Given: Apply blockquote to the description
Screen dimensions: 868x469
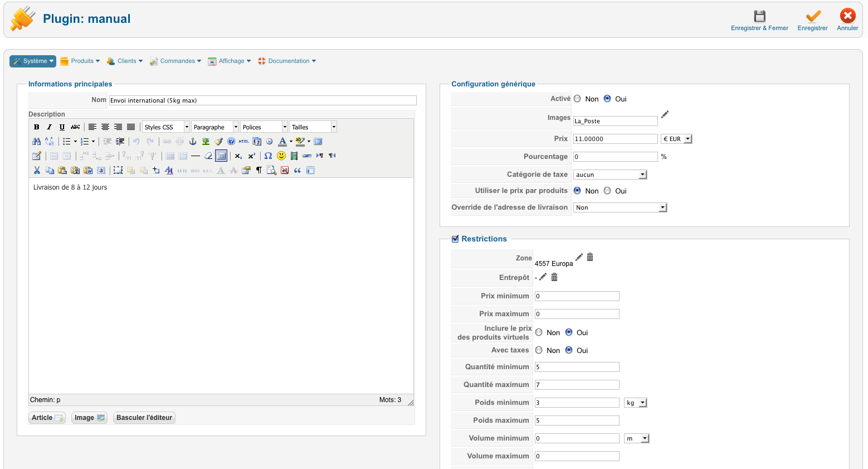Looking at the screenshot, I should tap(298, 171).
